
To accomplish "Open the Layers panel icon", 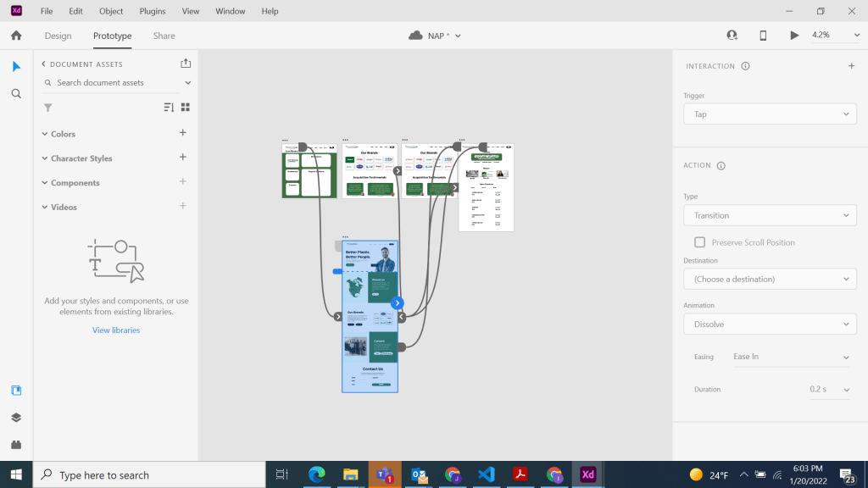I will [x=16, y=418].
